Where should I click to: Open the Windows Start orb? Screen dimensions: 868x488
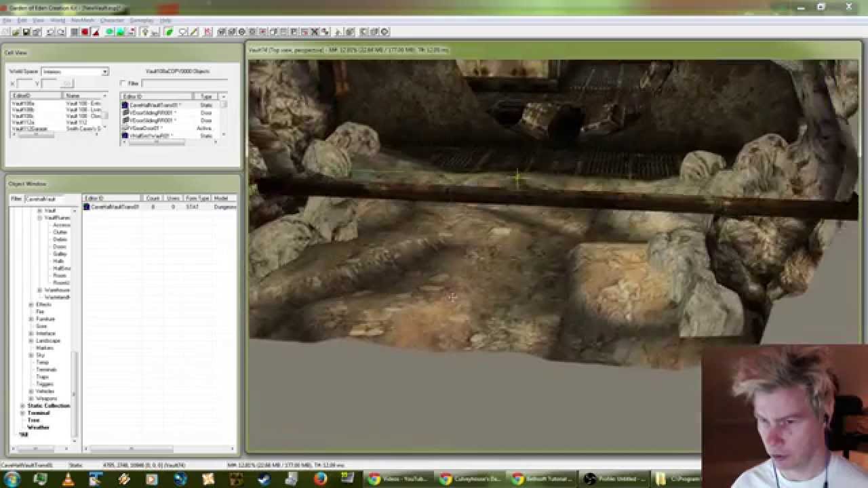click(x=12, y=479)
